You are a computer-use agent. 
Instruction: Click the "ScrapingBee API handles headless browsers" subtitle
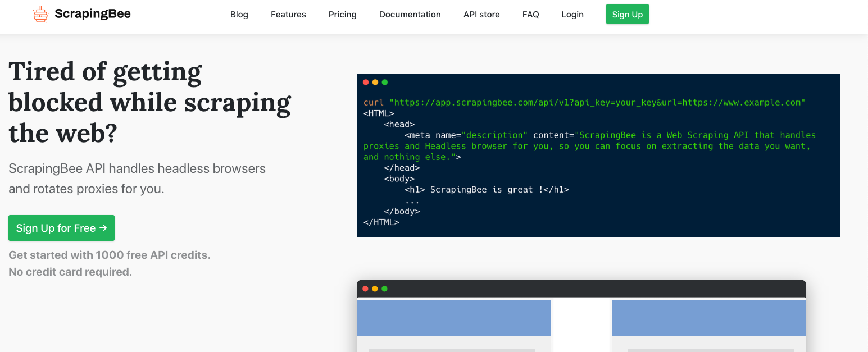click(x=137, y=179)
